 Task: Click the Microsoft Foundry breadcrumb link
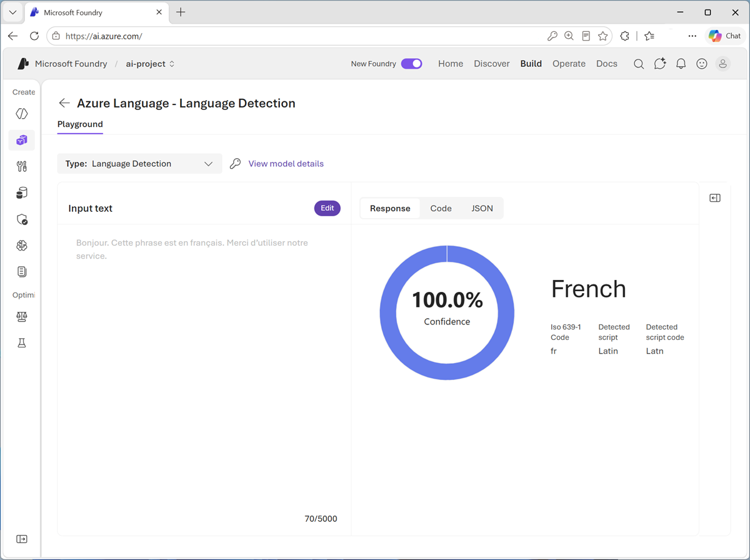pos(71,64)
